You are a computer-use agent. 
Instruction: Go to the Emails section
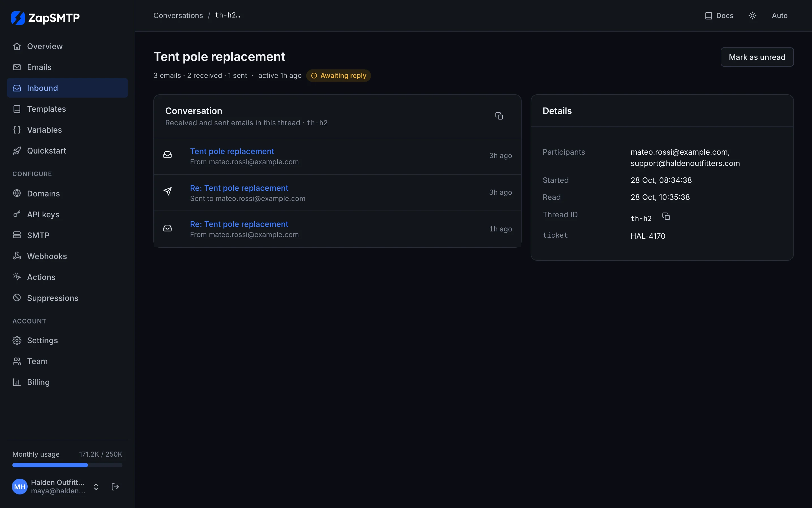coord(67,67)
